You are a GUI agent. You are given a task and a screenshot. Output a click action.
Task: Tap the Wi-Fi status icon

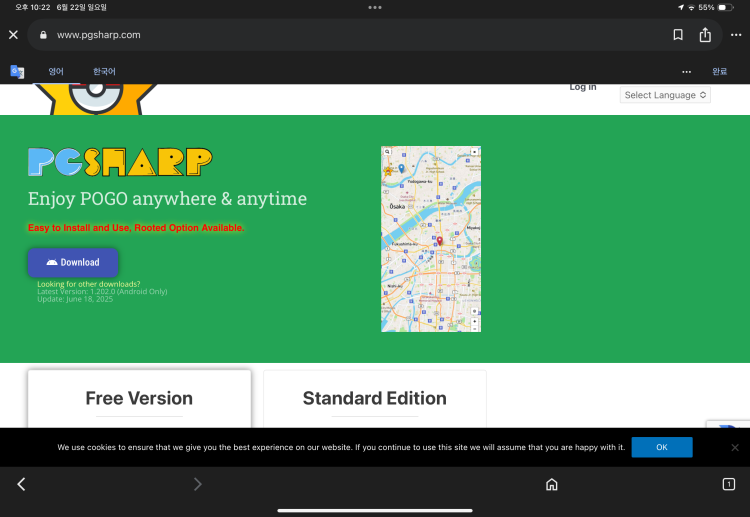click(691, 8)
